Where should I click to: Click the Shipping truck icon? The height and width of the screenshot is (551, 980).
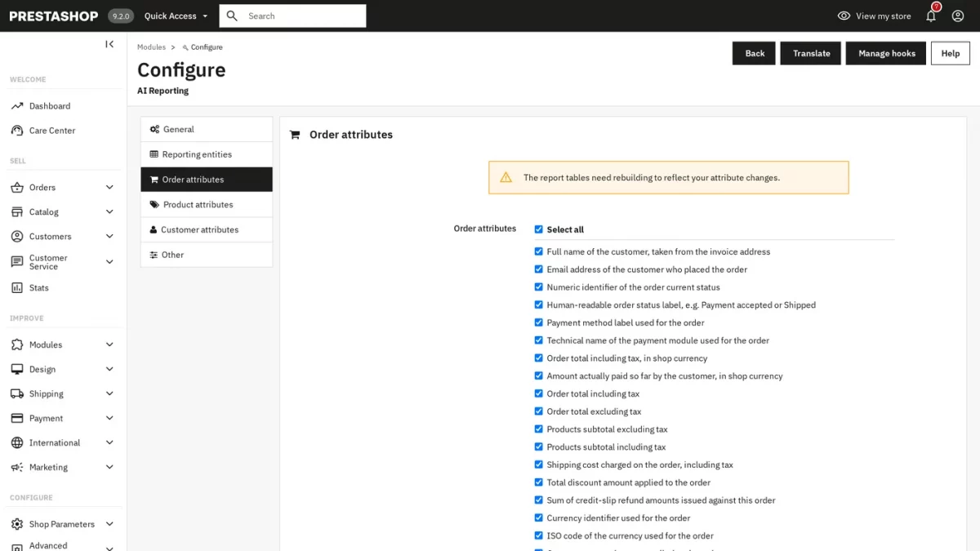coord(17,393)
